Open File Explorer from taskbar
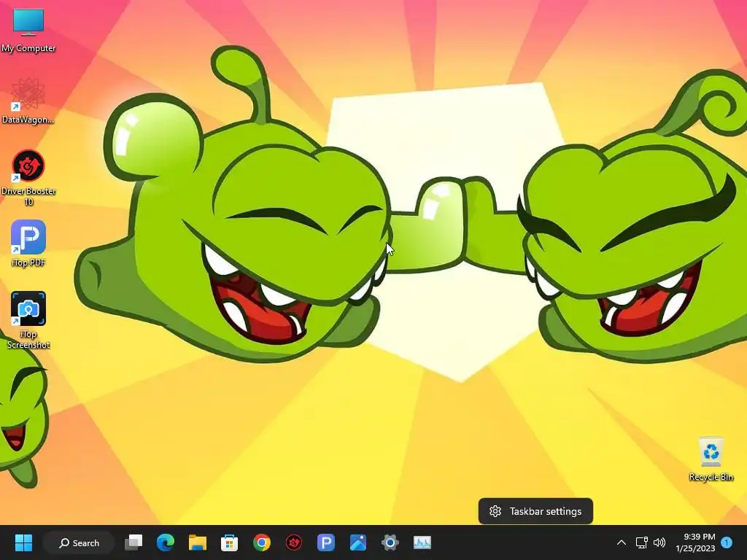747x560 pixels. click(x=197, y=542)
